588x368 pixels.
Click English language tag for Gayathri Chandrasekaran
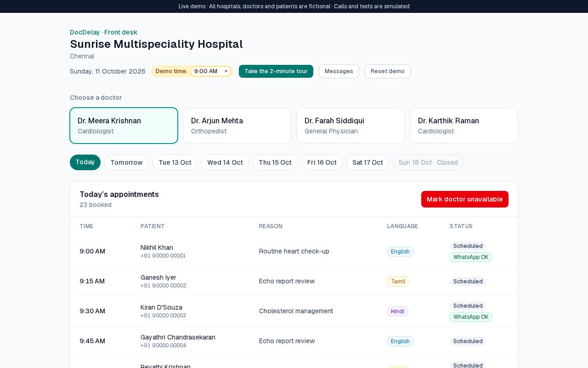(400, 341)
